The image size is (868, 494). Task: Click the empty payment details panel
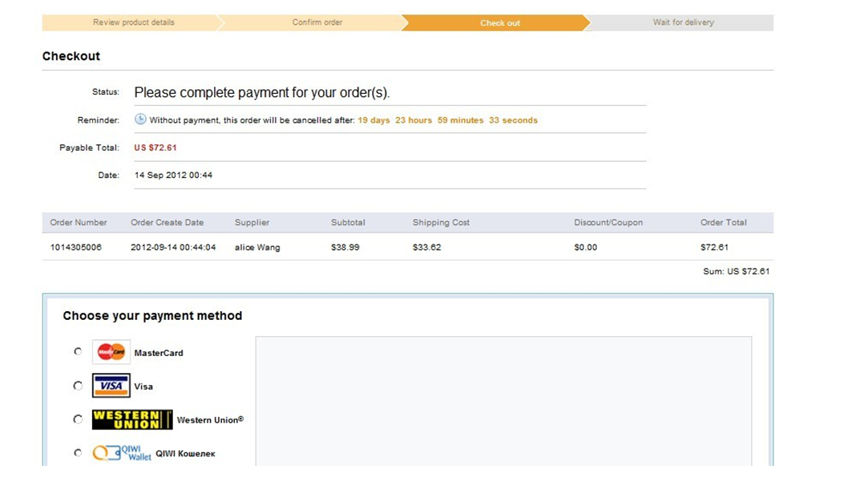click(503, 401)
